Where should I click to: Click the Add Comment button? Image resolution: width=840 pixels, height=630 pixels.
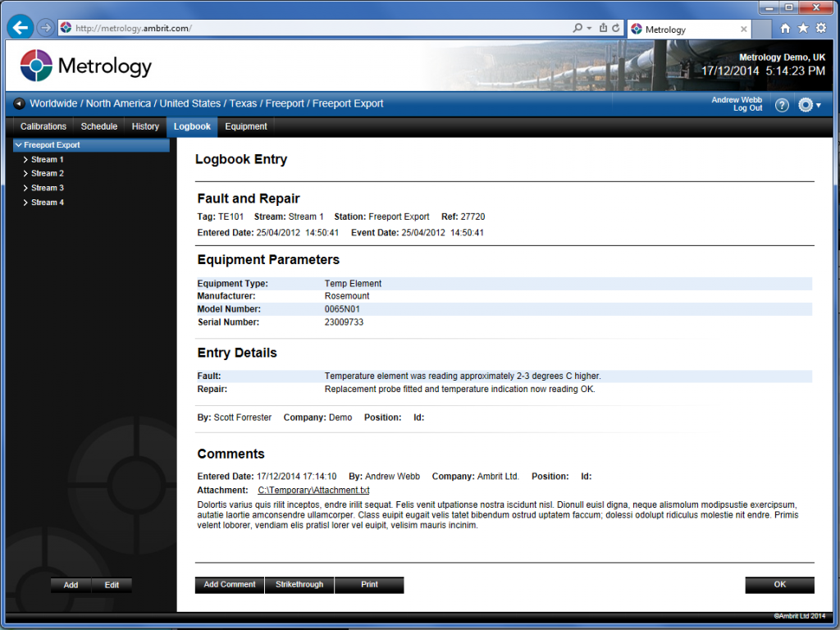tap(229, 585)
